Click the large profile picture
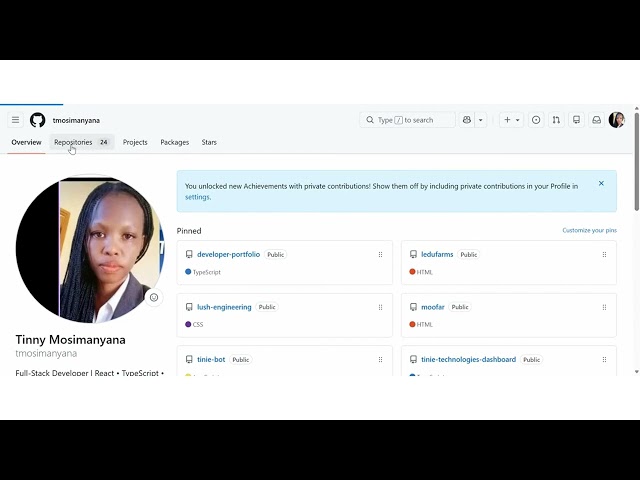Screen dimensions: 640x480 click(x=90, y=249)
